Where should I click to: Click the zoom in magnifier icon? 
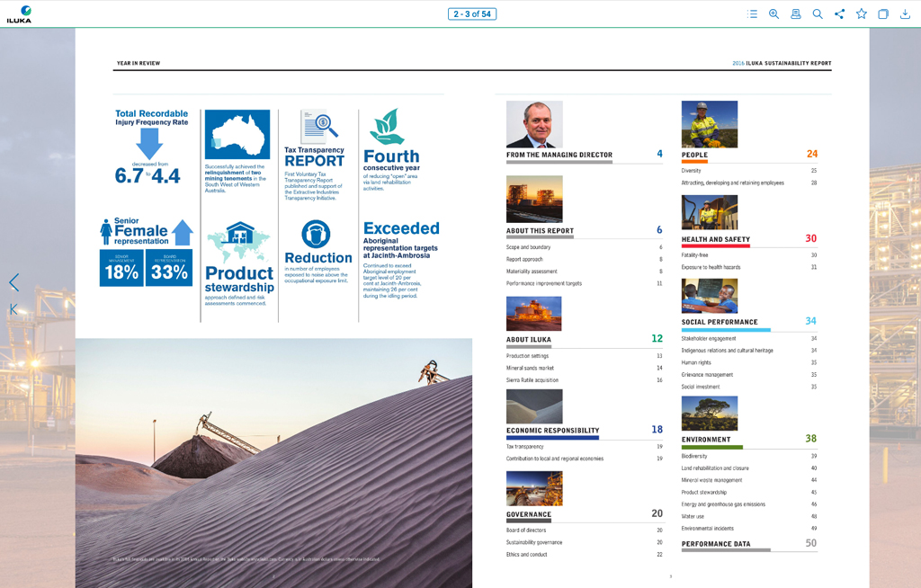coord(774,13)
